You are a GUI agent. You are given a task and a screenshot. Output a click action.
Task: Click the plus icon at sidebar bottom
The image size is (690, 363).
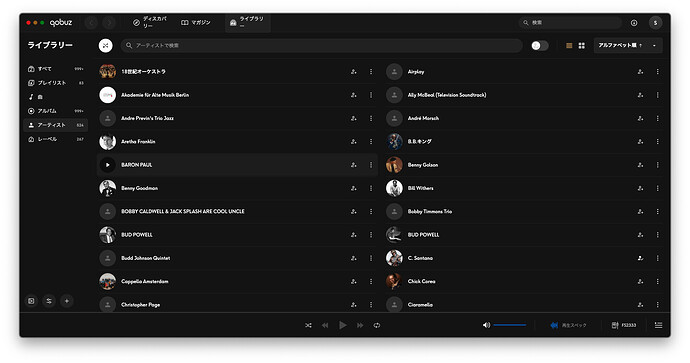click(x=67, y=301)
